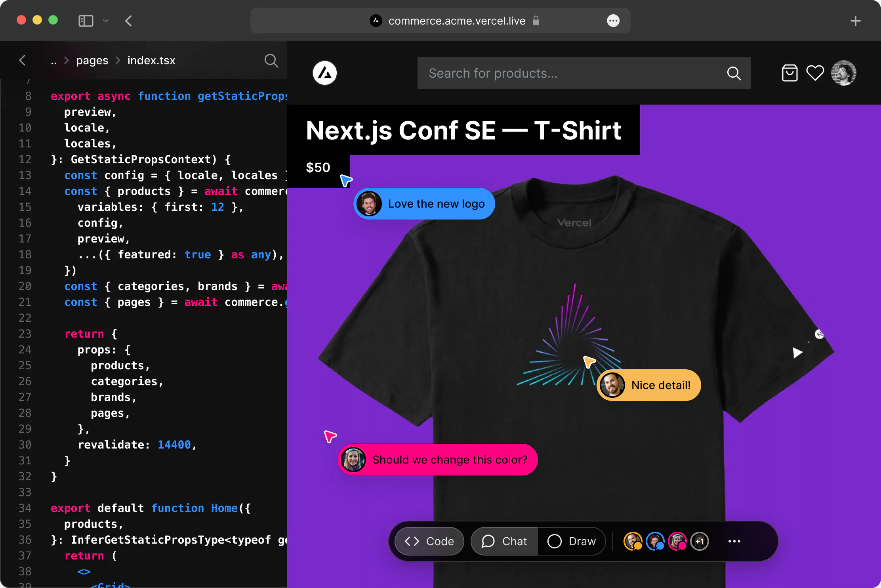
Task: Open the Should we change this color comment
Action: pyautogui.click(x=437, y=460)
